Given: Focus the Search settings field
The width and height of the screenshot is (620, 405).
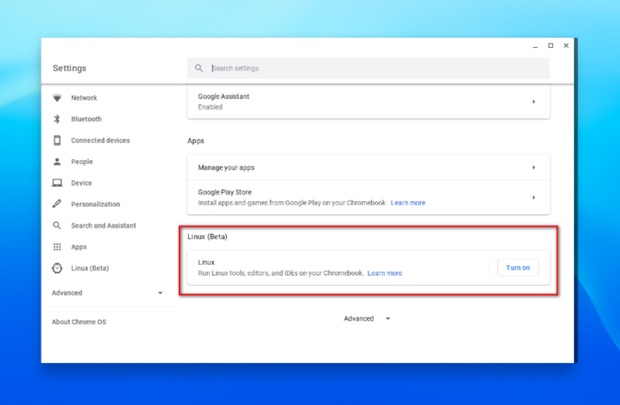Looking at the screenshot, I should coord(368,68).
